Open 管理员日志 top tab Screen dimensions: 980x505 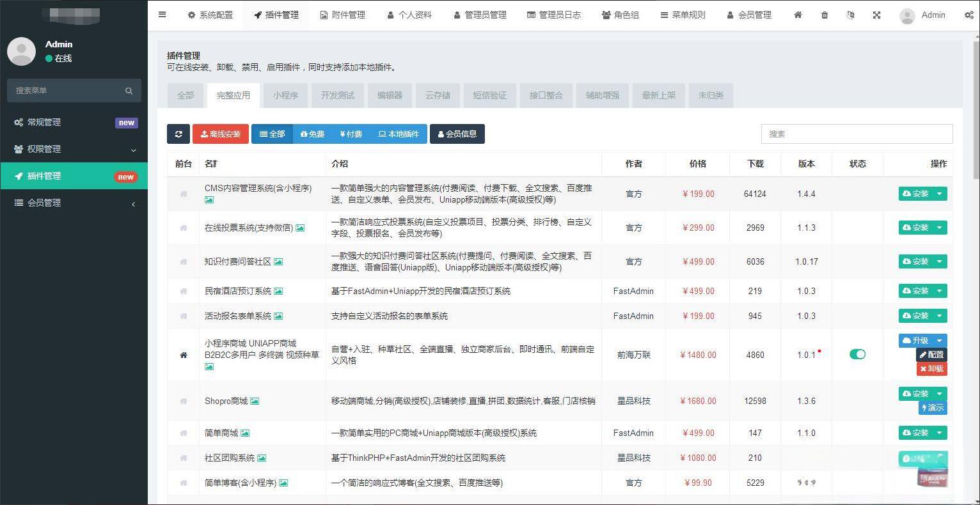[x=554, y=15]
